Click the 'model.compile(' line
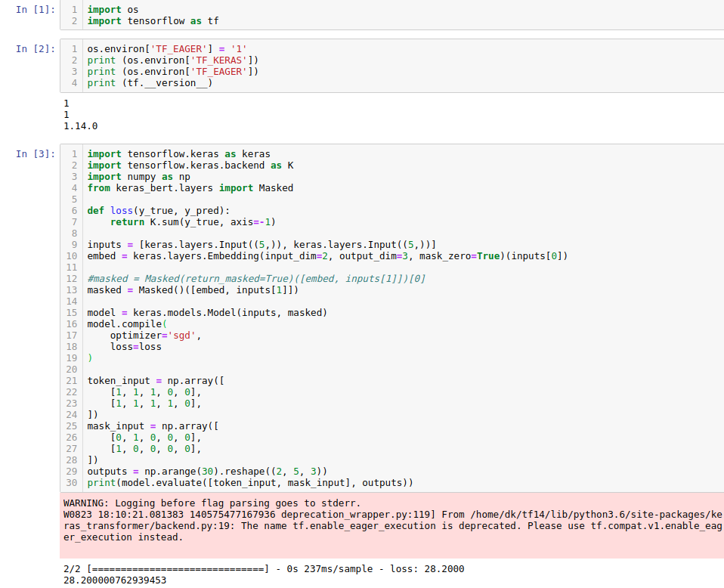 [127, 323]
